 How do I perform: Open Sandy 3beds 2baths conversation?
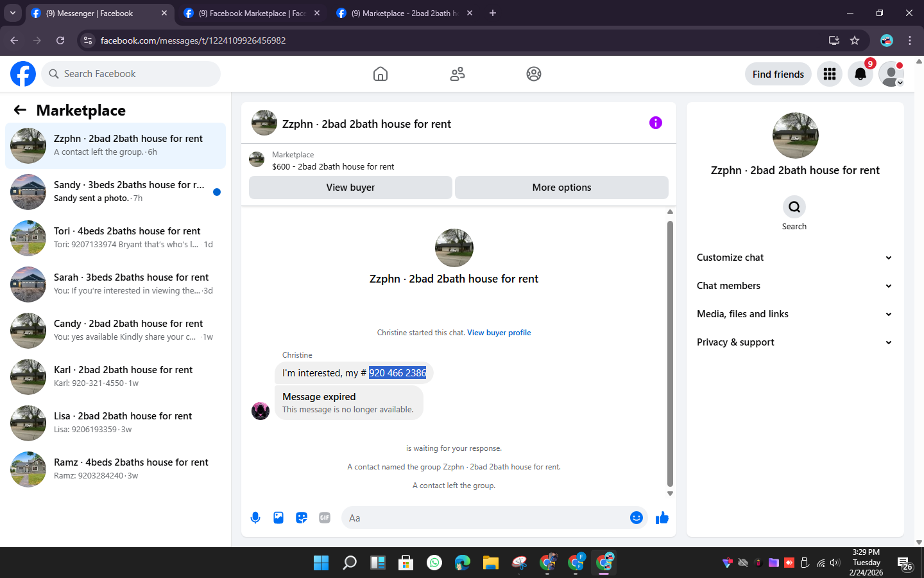116,192
